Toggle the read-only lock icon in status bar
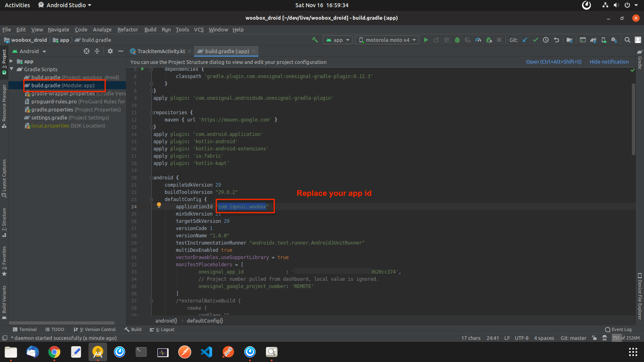Screen dimensions: 644x362 click(594, 338)
